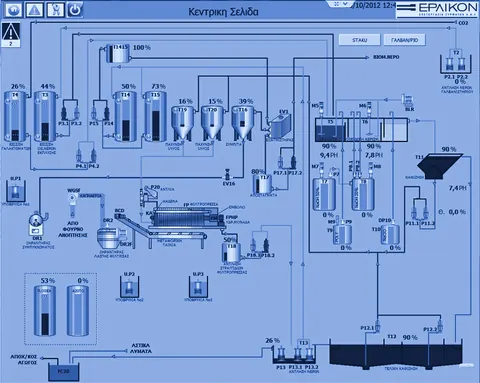480x383 pixels.
Task: Click pump P18.2
Action: [266, 245]
